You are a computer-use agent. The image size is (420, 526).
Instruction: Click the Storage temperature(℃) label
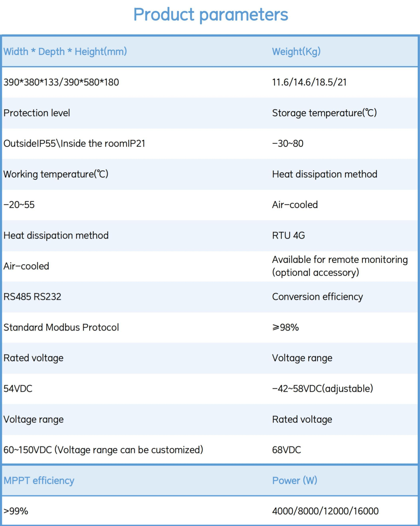(324, 113)
